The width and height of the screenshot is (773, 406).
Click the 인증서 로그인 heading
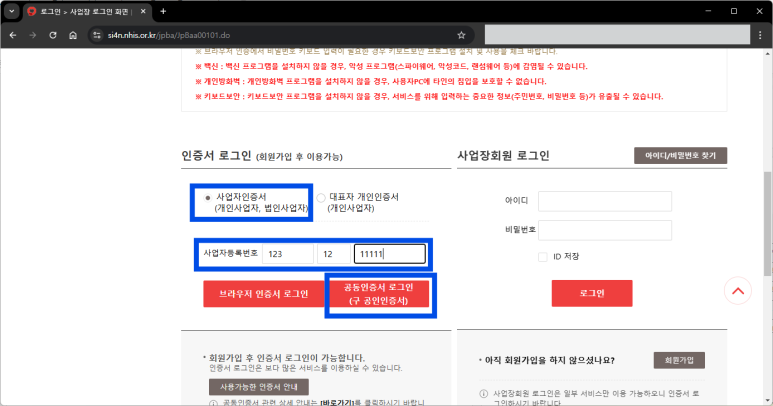point(216,156)
